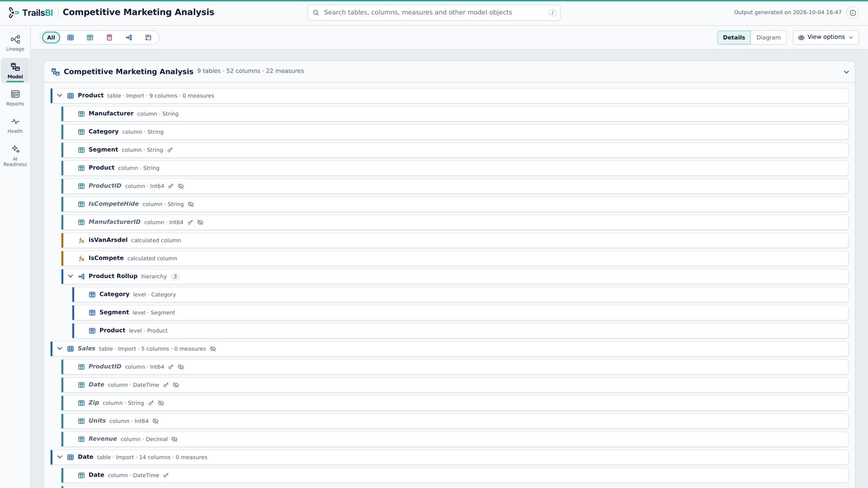Click the hidden-eye icon on the IsCompeteHide column

tap(190, 204)
